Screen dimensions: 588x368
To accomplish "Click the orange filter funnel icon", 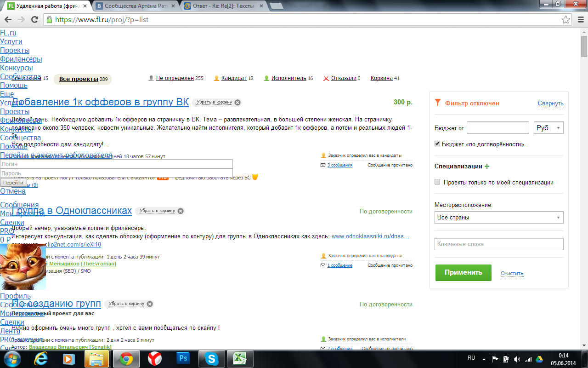I will (438, 103).
